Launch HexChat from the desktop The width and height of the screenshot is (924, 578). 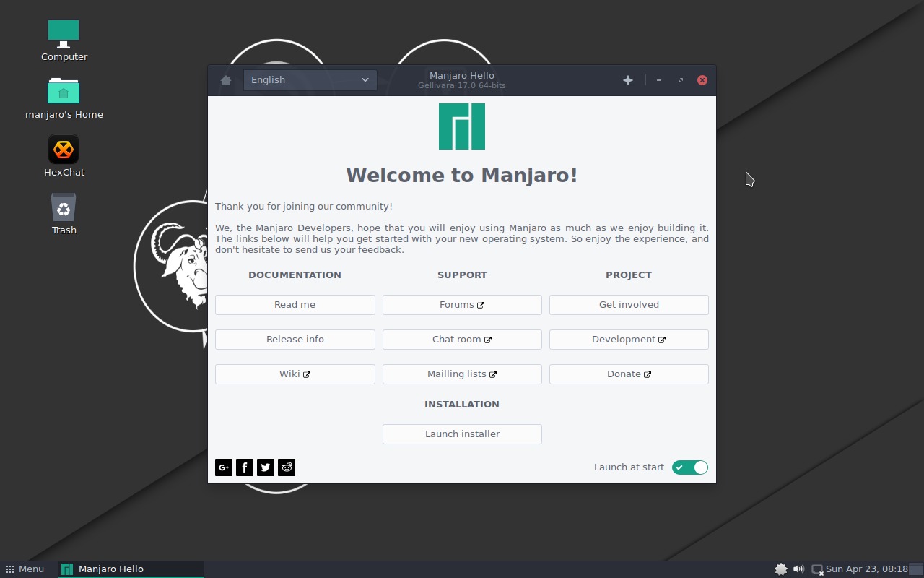pos(64,149)
